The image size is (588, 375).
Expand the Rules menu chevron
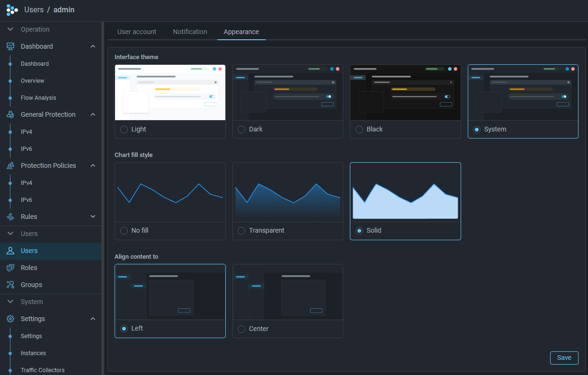(93, 217)
